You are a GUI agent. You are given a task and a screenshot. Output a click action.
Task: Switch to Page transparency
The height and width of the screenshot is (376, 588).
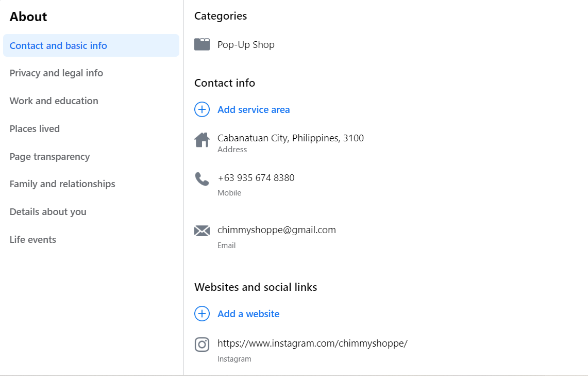click(x=49, y=157)
